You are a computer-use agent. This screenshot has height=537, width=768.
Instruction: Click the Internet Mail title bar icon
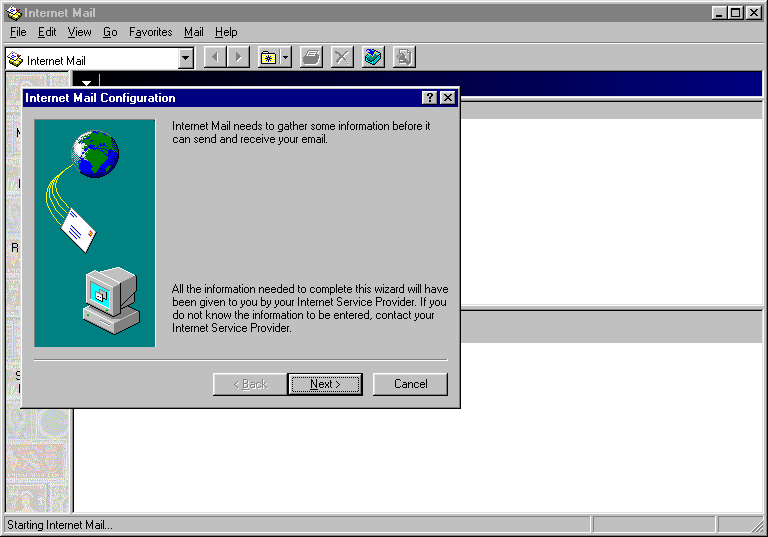pos(14,13)
